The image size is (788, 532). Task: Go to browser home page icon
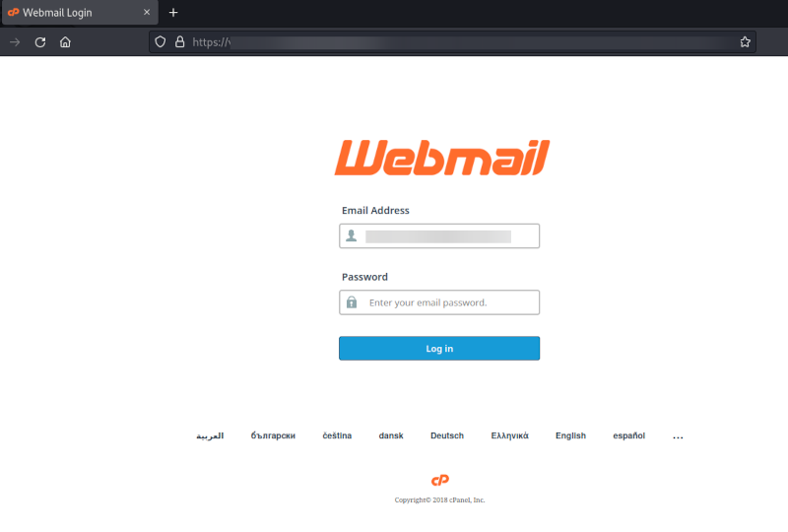(x=65, y=42)
